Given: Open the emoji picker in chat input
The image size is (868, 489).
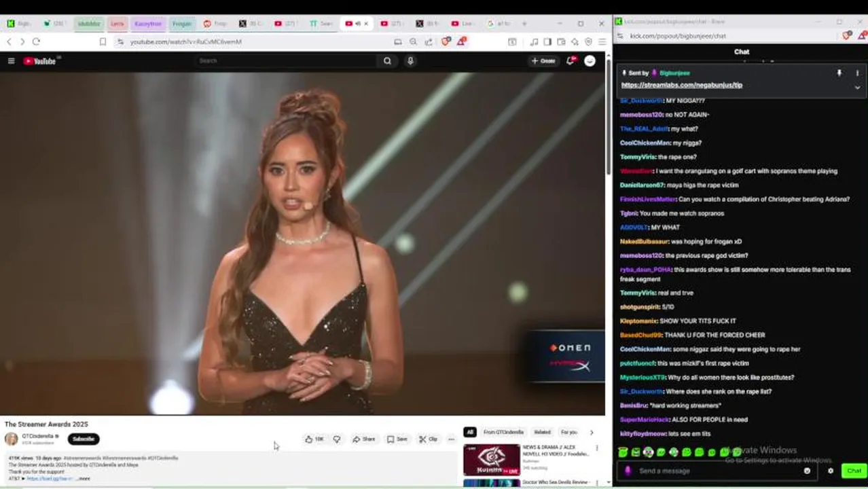Looking at the screenshot, I should (x=807, y=471).
